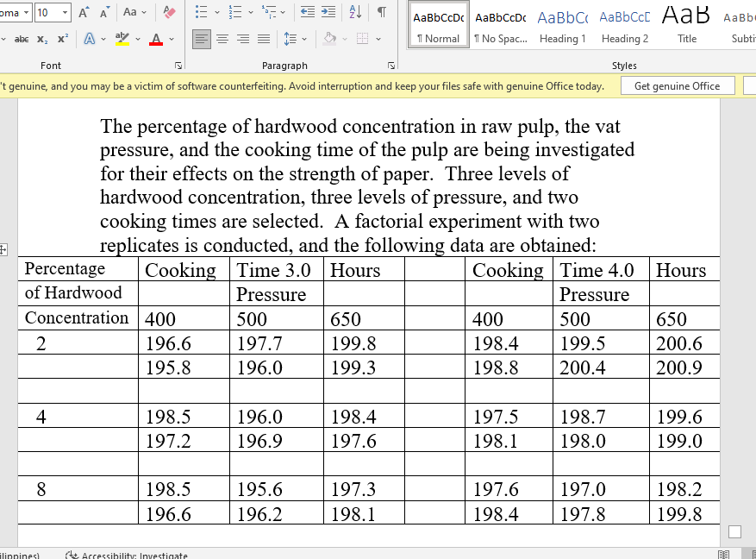Insert a bulleted list
Image resolution: width=756 pixels, height=559 pixels.
pyautogui.click(x=202, y=12)
